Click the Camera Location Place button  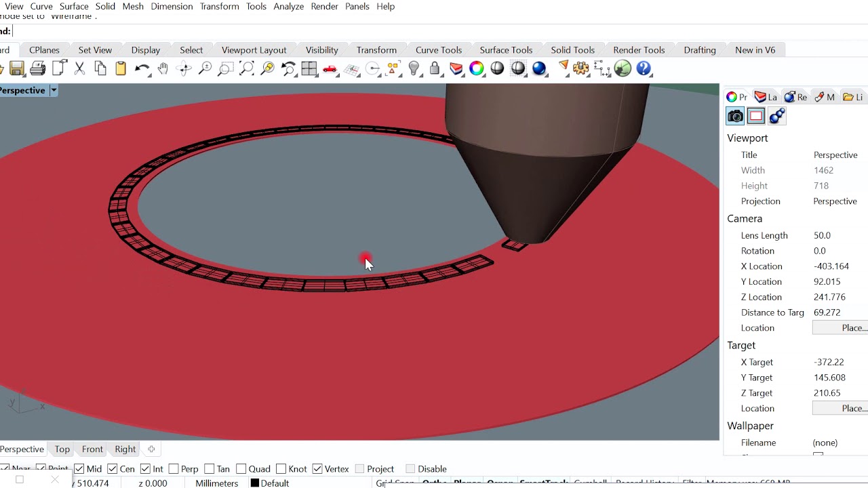[841, 328]
